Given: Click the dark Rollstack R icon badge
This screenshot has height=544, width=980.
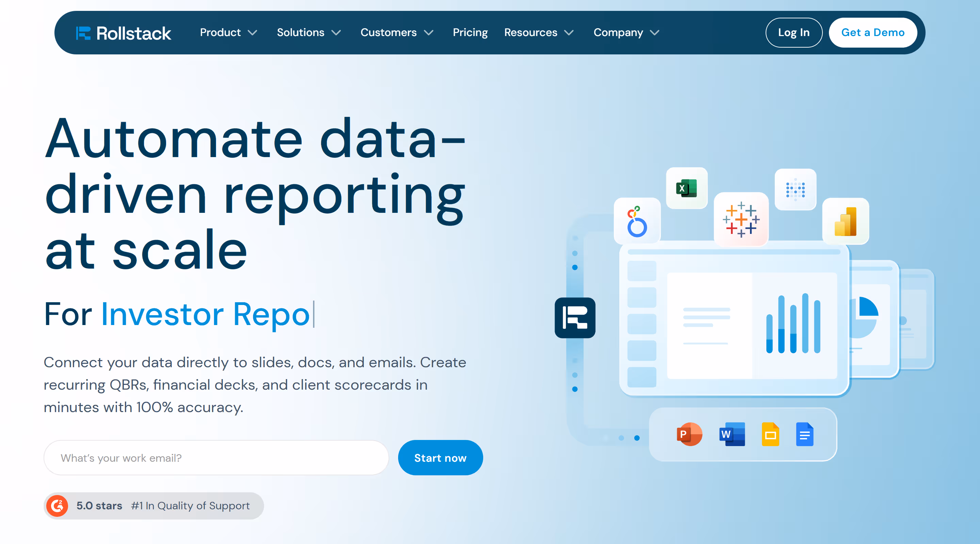Looking at the screenshot, I should 575,318.
